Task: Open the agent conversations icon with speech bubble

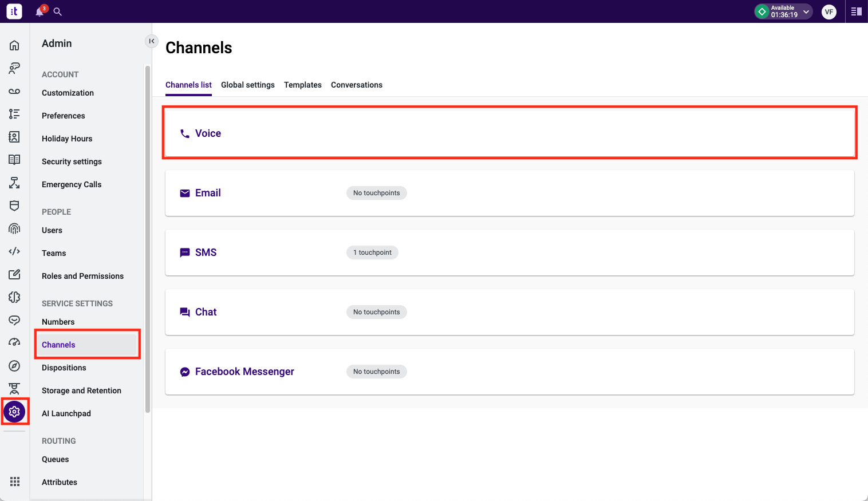Action: [x=14, y=68]
